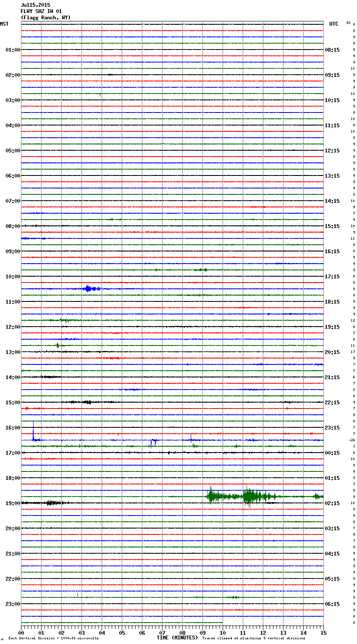The height and width of the screenshot is (644, 357).
Task: Click the 02:15 UTC time label
Action: point(332,503)
